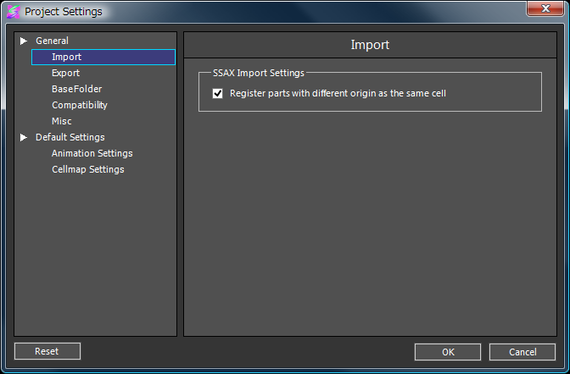Select the General category label

click(x=52, y=41)
